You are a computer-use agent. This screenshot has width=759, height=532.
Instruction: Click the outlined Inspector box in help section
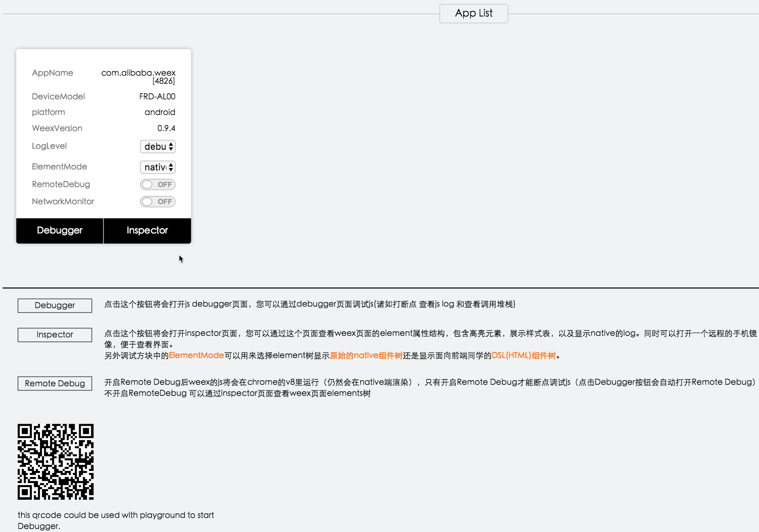tap(55, 335)
